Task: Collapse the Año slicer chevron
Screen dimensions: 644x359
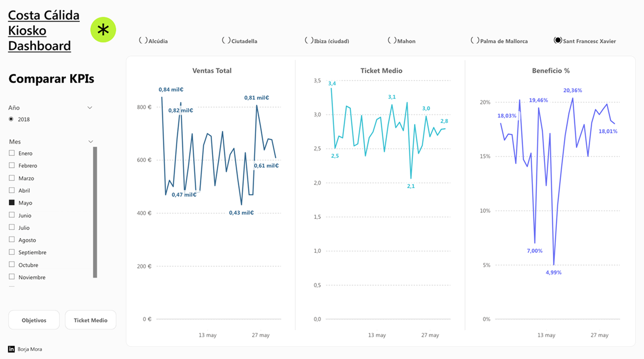Action: tap(90, 108)
